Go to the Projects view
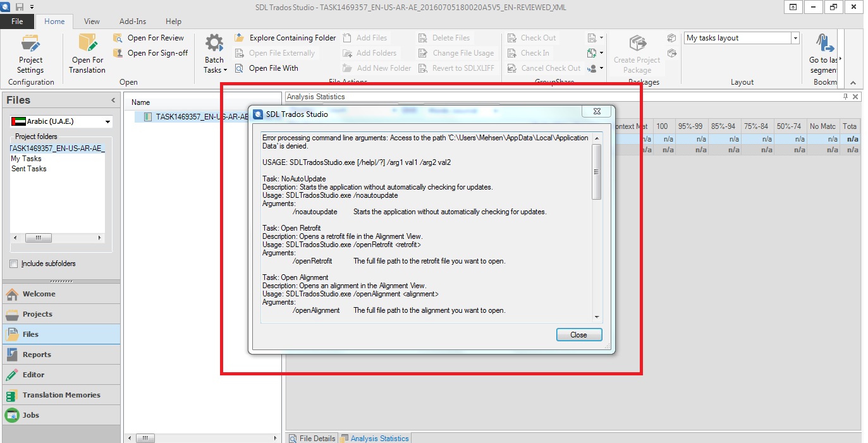The image size is (868, 443). [x=61, y=314]
